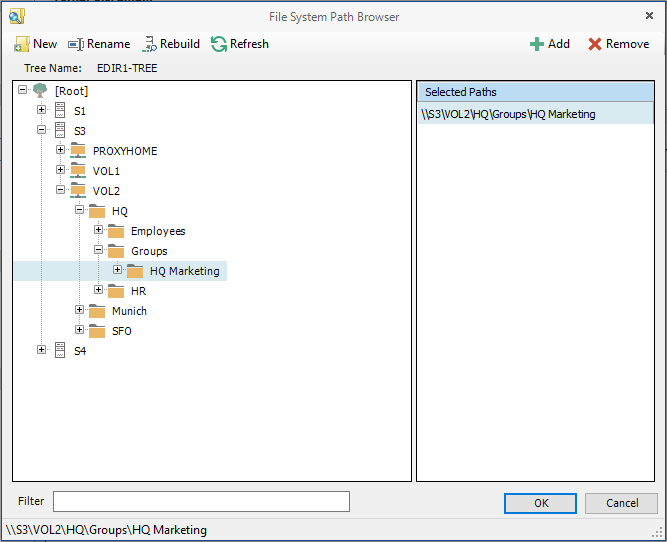Click into the Filter text field
Screen dimensions: 667x542
pos(201,502)
